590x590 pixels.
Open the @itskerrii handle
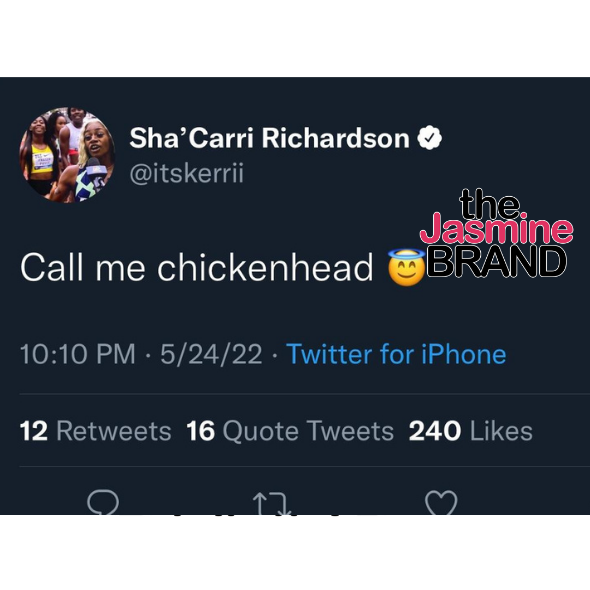click(x=186, y=173)
